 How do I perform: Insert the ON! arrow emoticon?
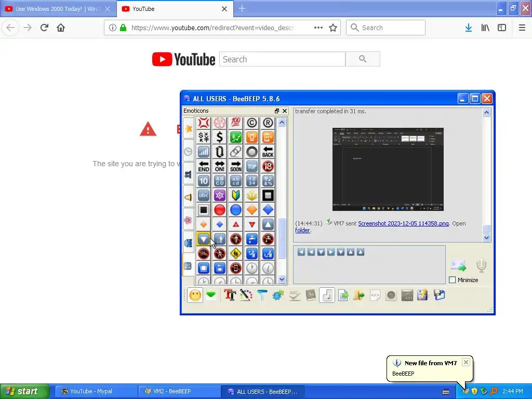[x=220, y=166]
